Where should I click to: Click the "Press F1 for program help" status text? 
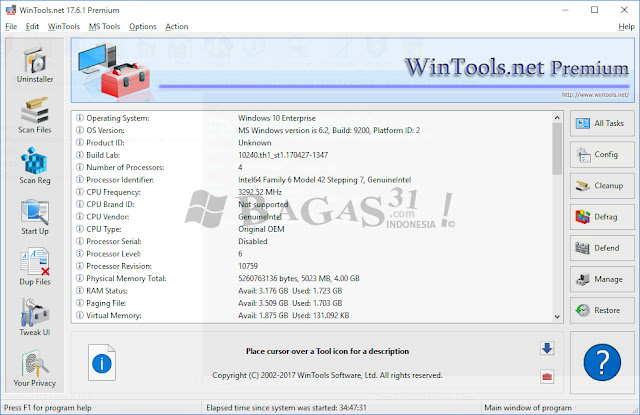[x=48, y=408]
